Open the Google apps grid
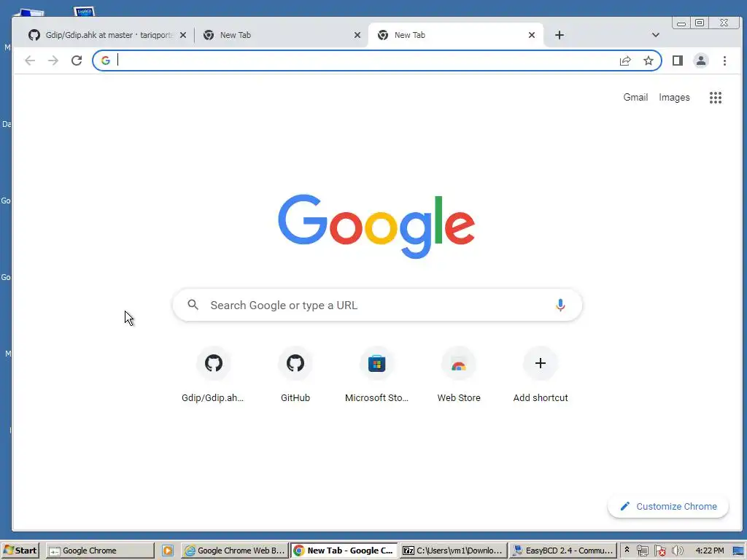 [x=715, y=98]
